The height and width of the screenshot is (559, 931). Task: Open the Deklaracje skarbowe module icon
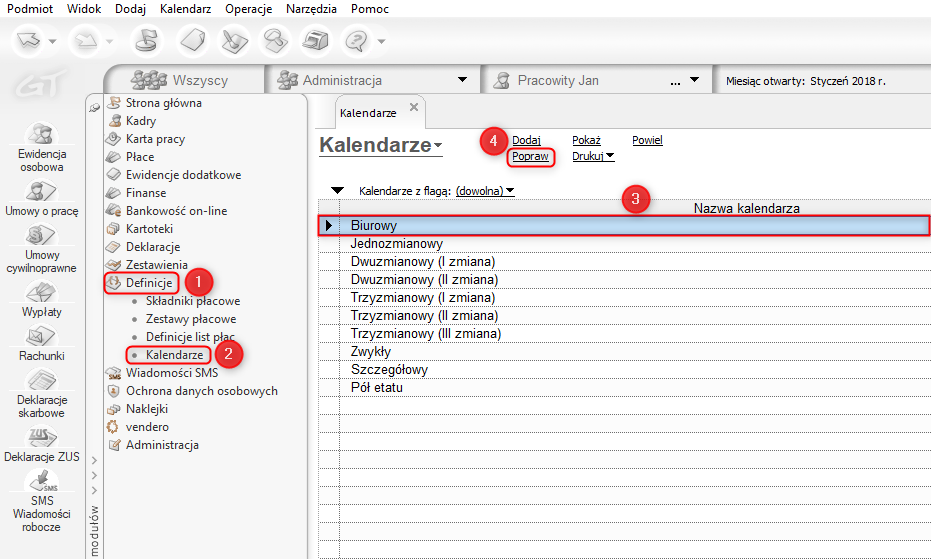(42, 380)
